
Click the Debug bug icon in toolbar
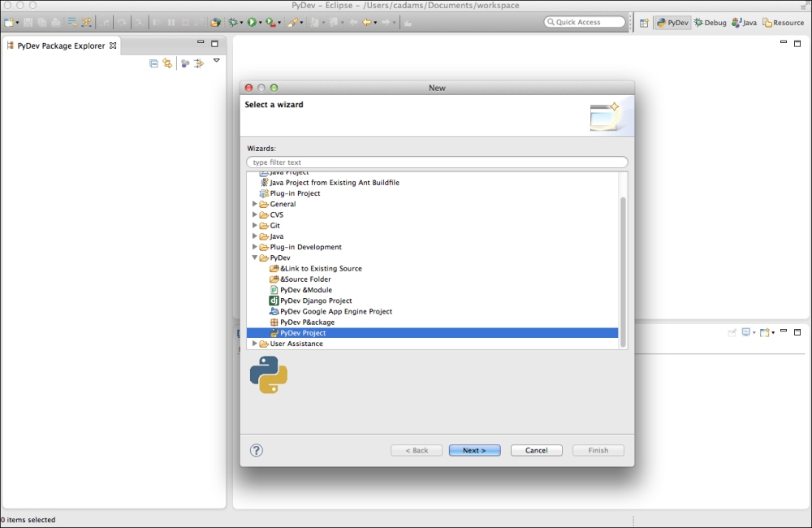234,22
